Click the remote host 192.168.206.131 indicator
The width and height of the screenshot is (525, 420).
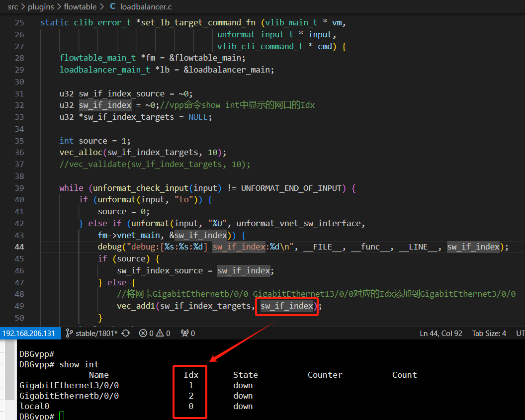30,333
